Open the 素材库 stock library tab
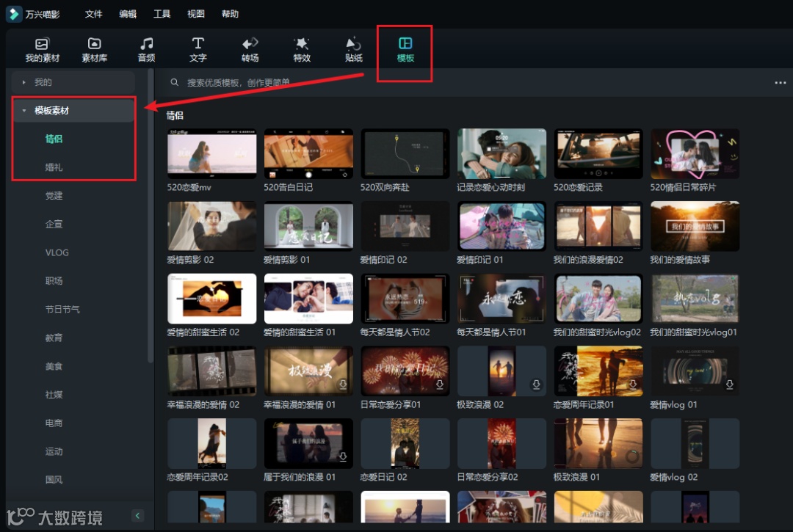The image size is (793, 532). coord(95,49)
